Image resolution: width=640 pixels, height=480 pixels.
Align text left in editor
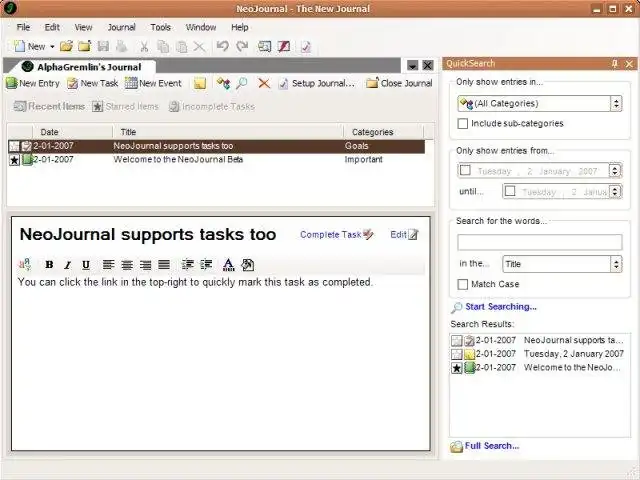[x=108, y=265]
